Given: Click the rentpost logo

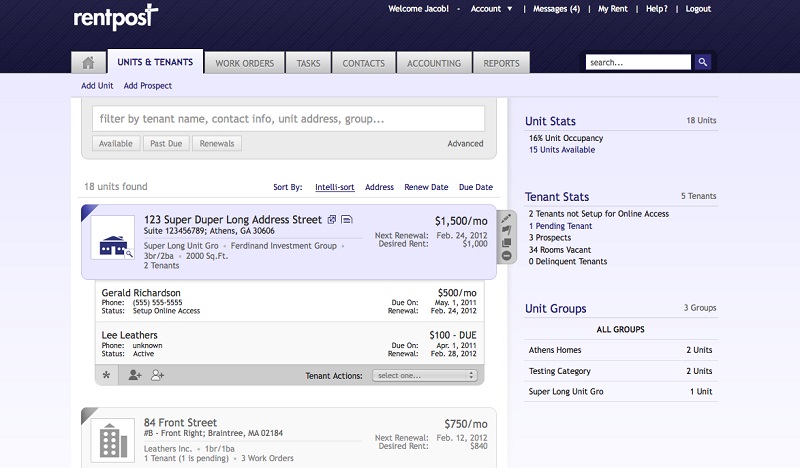Looking at the screenshot, I should (x=116, y=17).
